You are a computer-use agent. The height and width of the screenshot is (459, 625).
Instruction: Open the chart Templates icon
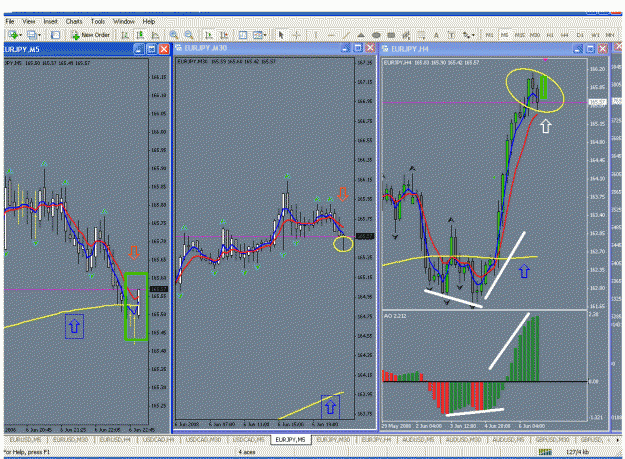[258, 35]
